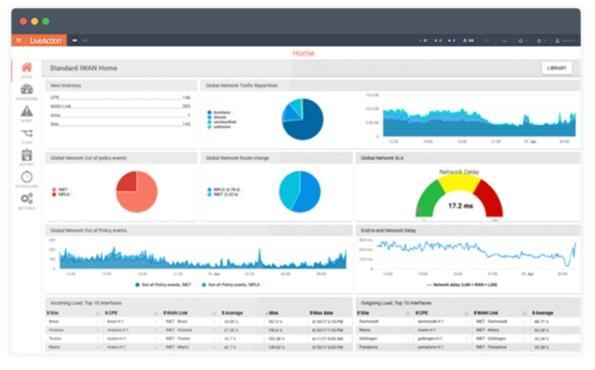Click the End to end Network Delay line chart

476,253
